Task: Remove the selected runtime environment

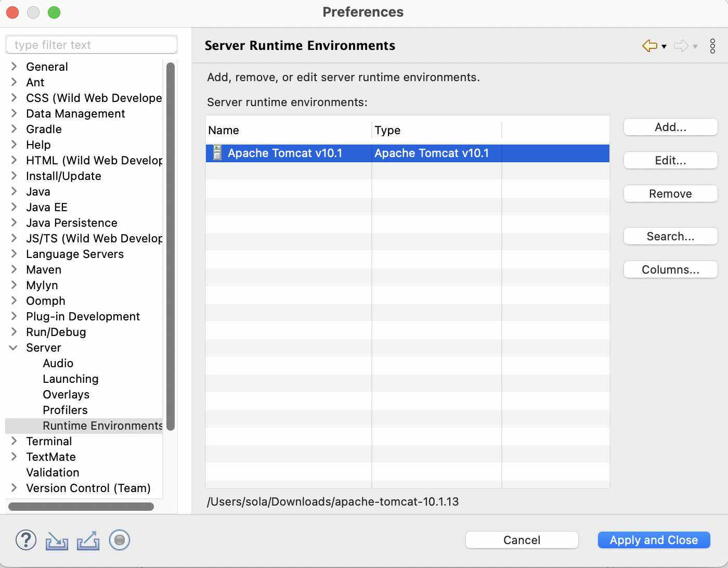Action: (671, 193)
